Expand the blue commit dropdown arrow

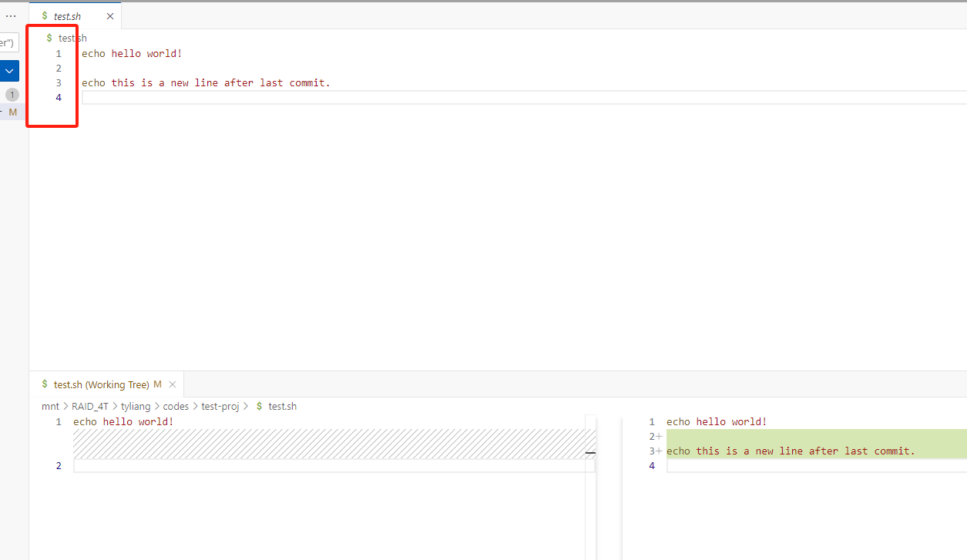point(9,71)
